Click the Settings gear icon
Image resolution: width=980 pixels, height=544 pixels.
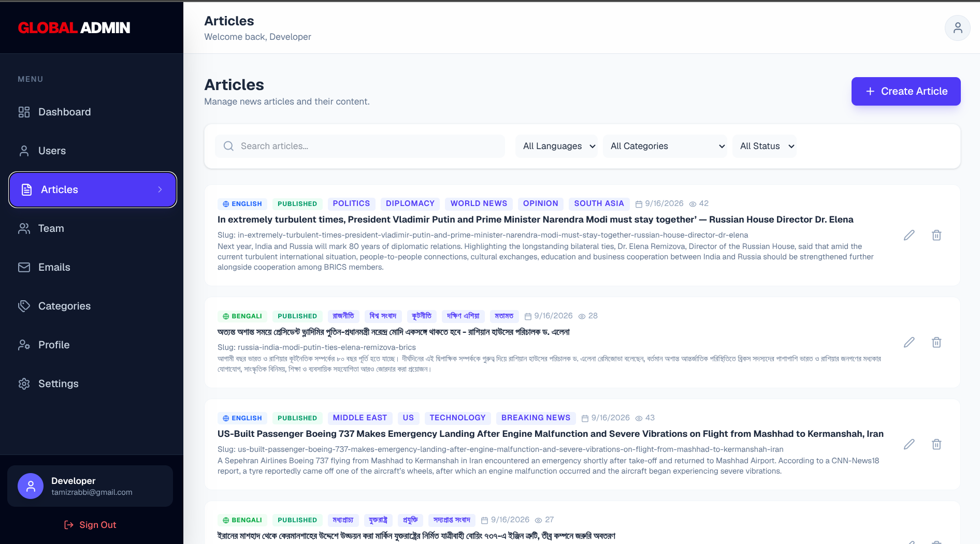click(24, 384)
